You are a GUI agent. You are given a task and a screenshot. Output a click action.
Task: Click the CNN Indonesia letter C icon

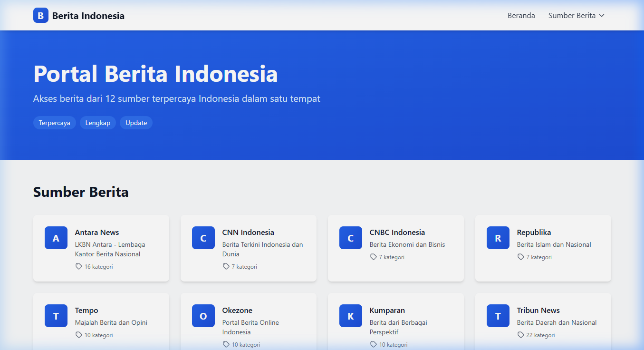203,238
